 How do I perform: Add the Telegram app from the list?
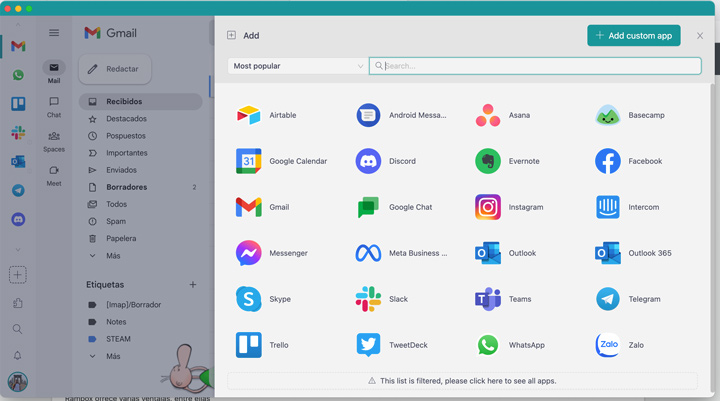pyautogui.click(x=628, y=299)
